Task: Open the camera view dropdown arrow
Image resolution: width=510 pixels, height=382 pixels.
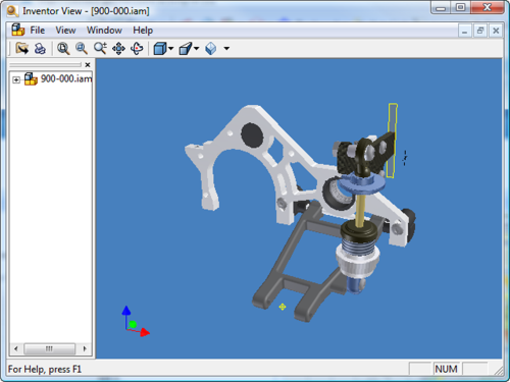Action: point(196,49)
